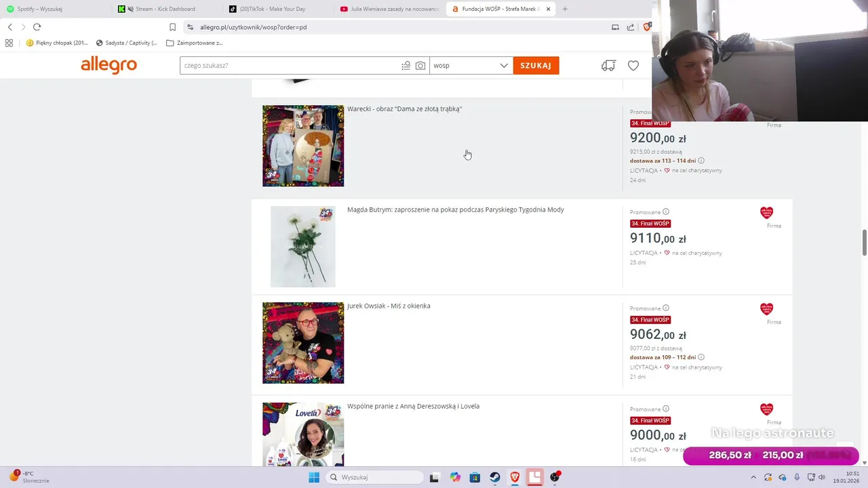Screen dimensions: 868x488
Task: Open the search list filter icon
Action: [x=406, y=66]
